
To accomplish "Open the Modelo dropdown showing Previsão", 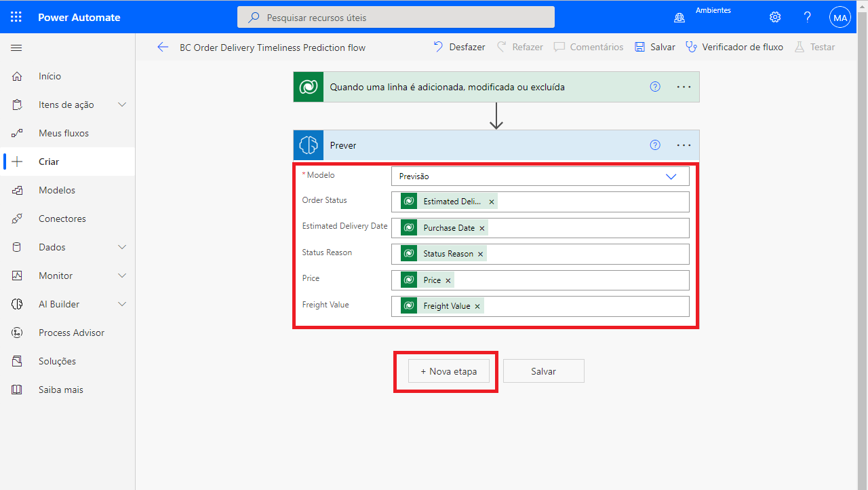I will coord(540,176).
